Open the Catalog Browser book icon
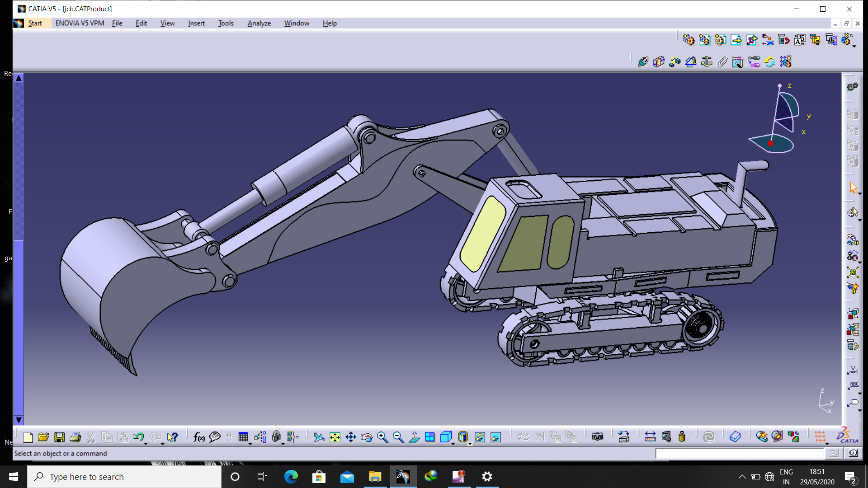The image size is (868, 488). [735, 437]
